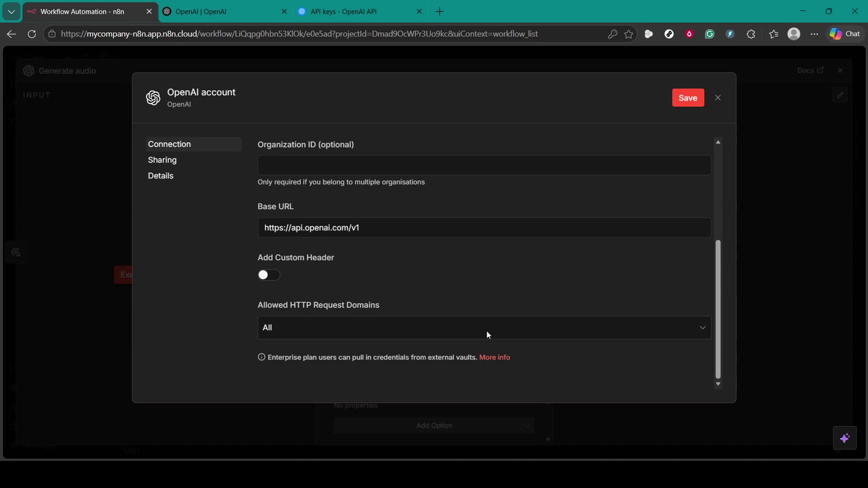Click the scrollbar down arrow in dialog
This screenshot has width=868, height=488.
coord(718,384)
